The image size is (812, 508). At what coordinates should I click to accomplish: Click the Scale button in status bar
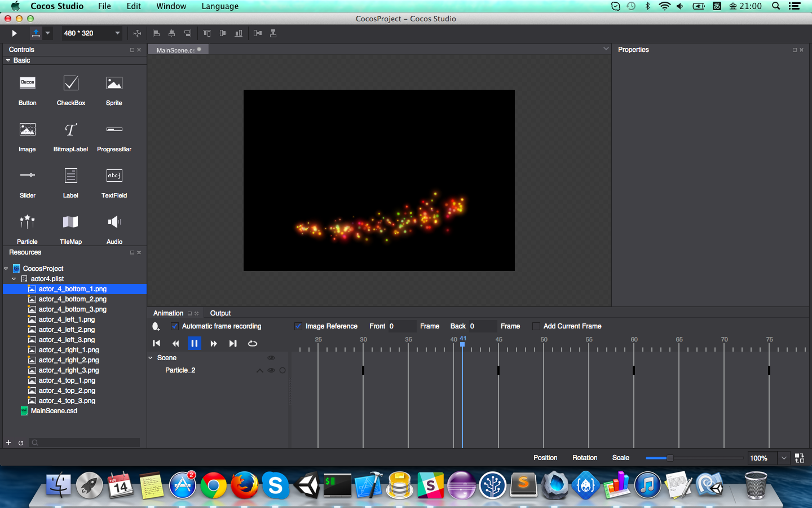(x=621, y=458)
